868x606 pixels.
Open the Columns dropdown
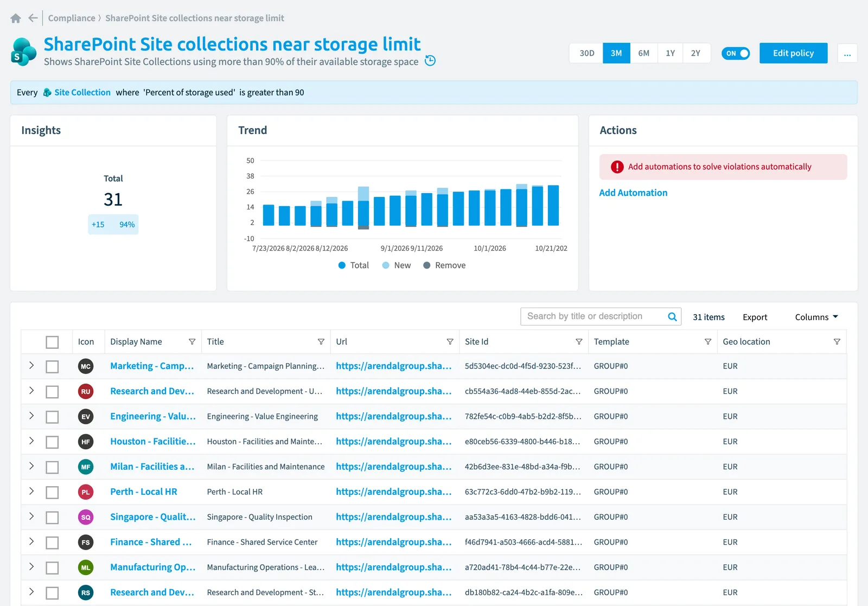pyautogui.click(x=816, y=317)
